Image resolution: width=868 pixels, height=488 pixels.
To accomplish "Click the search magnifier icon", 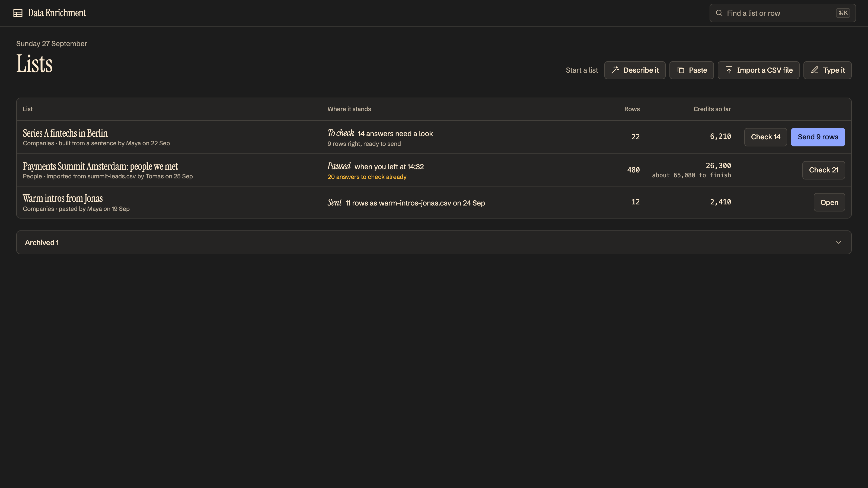I will [x=719, y=13].
